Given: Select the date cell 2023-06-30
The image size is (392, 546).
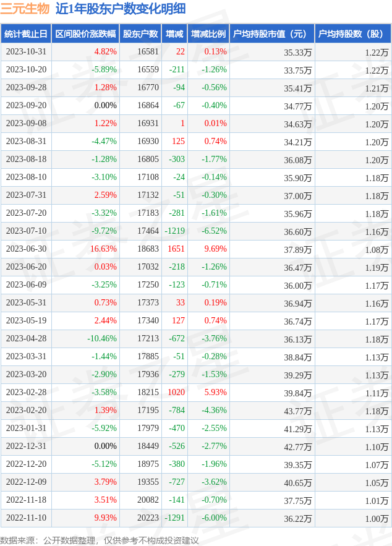Looking at the screenshot, I should 26,249.
